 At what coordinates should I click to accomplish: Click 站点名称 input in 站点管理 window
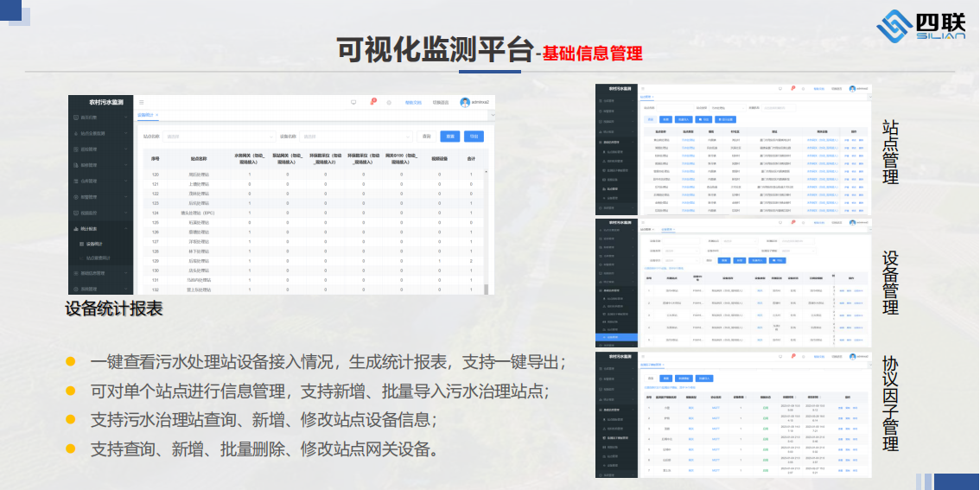tap(675, 108)
